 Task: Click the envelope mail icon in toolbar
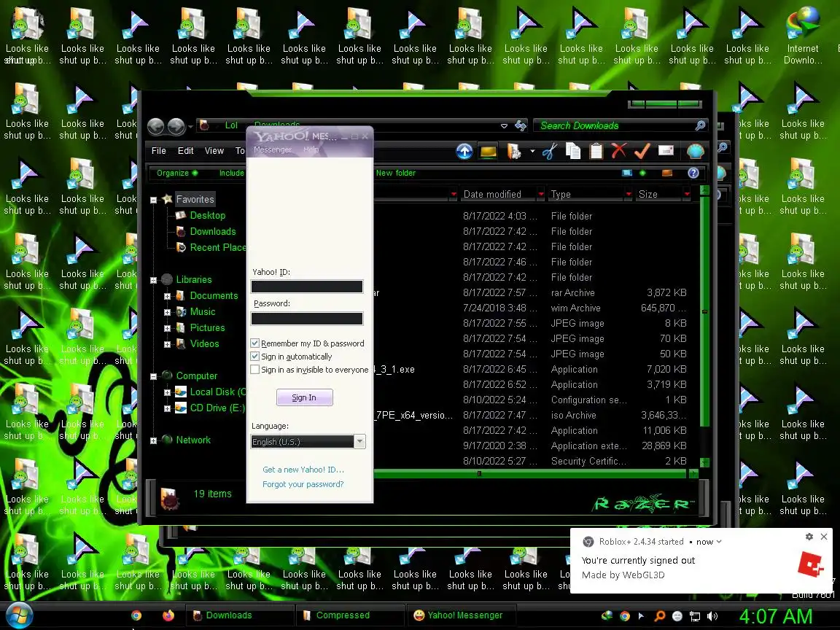click(666, 150)
